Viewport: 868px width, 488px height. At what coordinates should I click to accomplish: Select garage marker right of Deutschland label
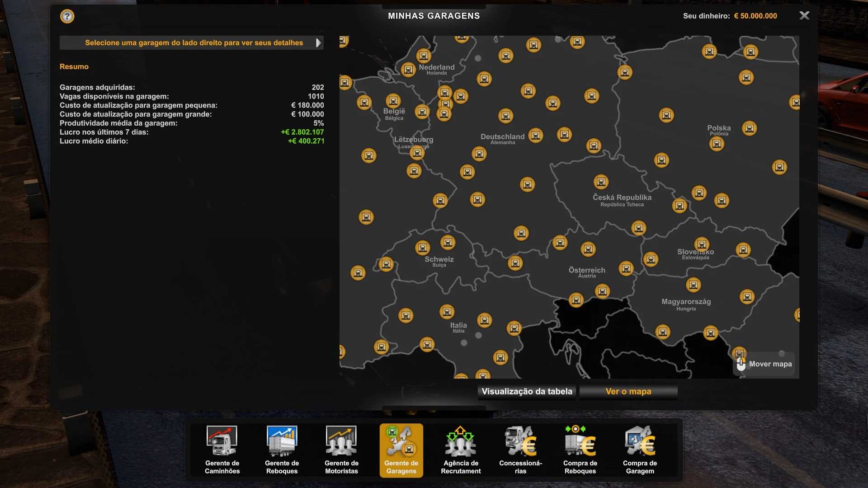536,136
